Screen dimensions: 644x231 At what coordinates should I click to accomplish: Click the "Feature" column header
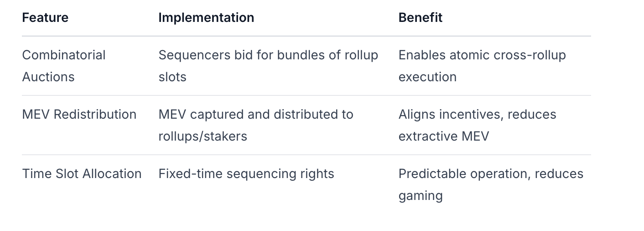[x=45, y=18]
